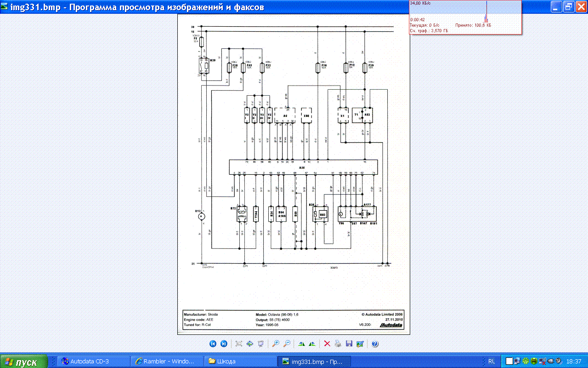
Task: Click the '© Autodata Limited 2006' text
Action: (382, 314)
